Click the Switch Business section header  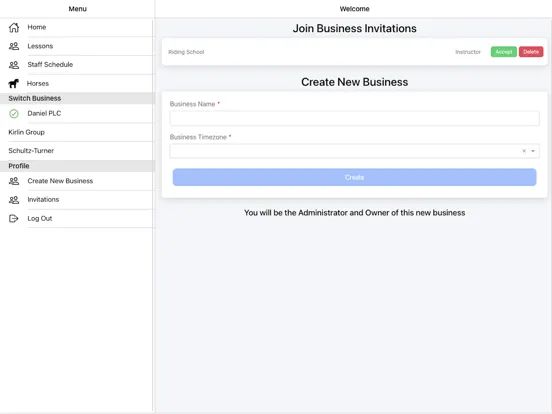tap(77, 98)
